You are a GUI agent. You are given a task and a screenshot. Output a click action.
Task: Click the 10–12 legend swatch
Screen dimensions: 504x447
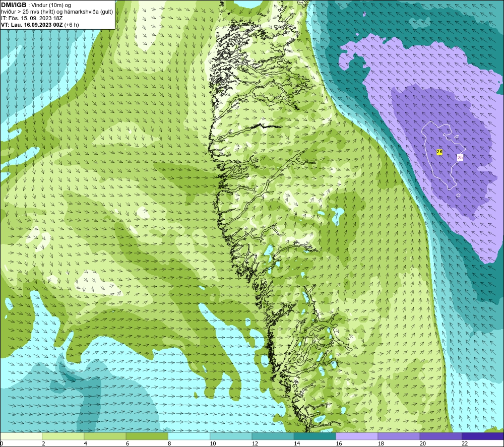coord(231,436)
